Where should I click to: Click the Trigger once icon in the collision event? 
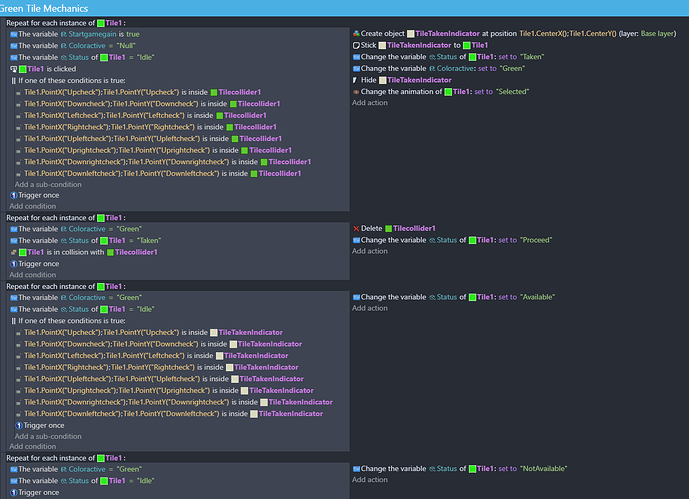tap(14, 264)
